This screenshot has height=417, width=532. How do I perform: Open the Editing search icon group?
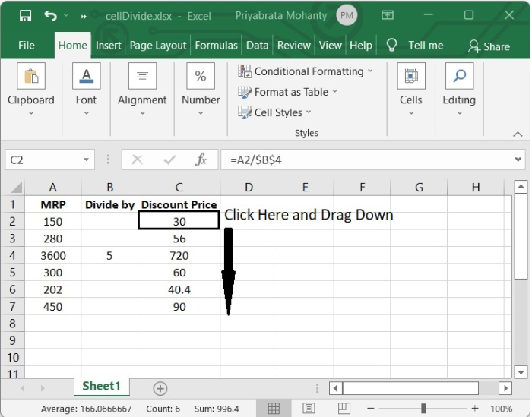[459, 77]
